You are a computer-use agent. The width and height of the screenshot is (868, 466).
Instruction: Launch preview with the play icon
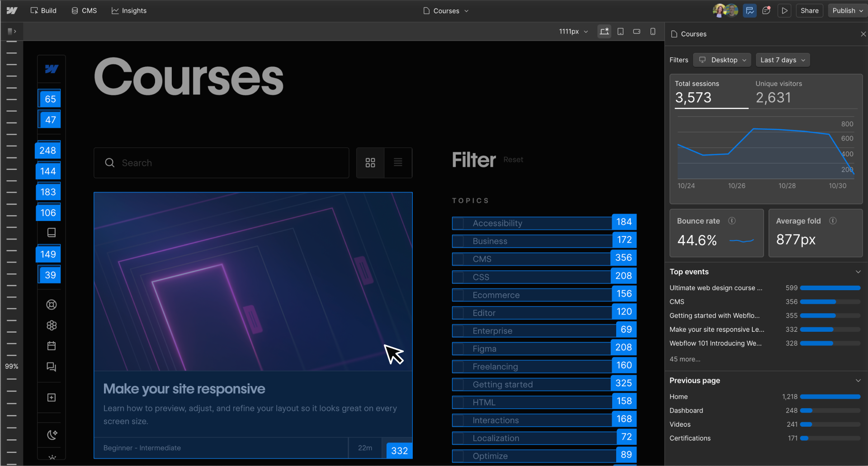[x=785, y=10]
